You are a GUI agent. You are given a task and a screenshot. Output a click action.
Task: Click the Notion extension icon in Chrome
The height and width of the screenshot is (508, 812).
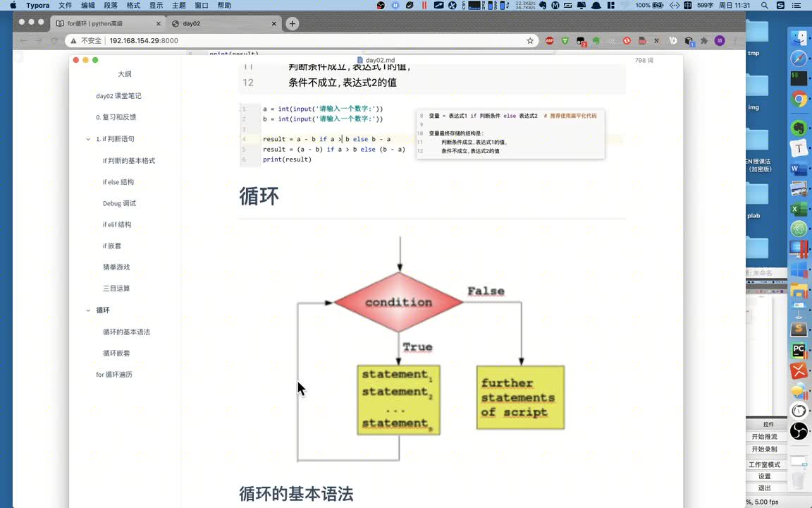click(x=657, y=40)
